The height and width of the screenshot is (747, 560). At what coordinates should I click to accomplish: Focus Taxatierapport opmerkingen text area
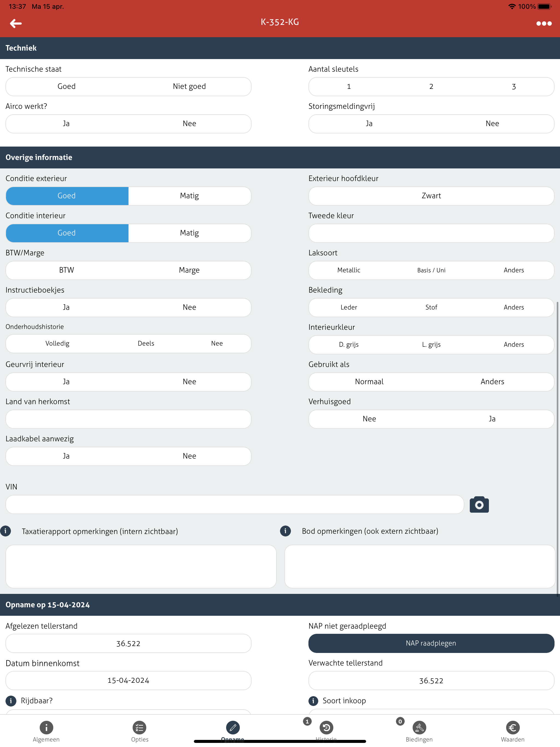pyautogui.click(x=141, y=566)
